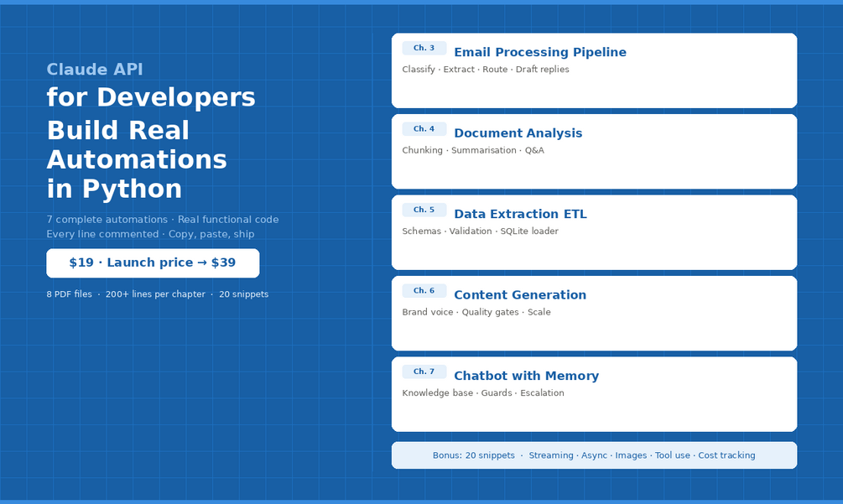Click the Ch. 7 chapter badge
The height and width of the screenshot is (504, 843).
pos(424,372)
